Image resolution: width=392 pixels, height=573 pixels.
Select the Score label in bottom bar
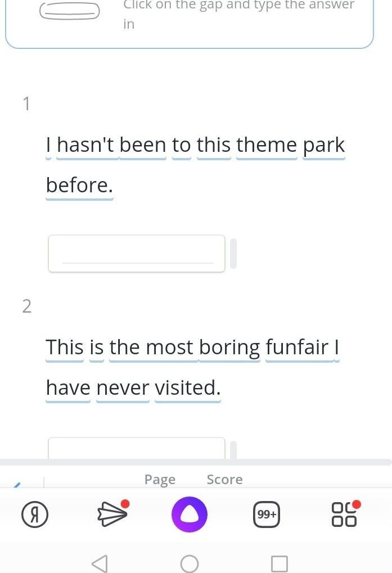click(224, 480)
